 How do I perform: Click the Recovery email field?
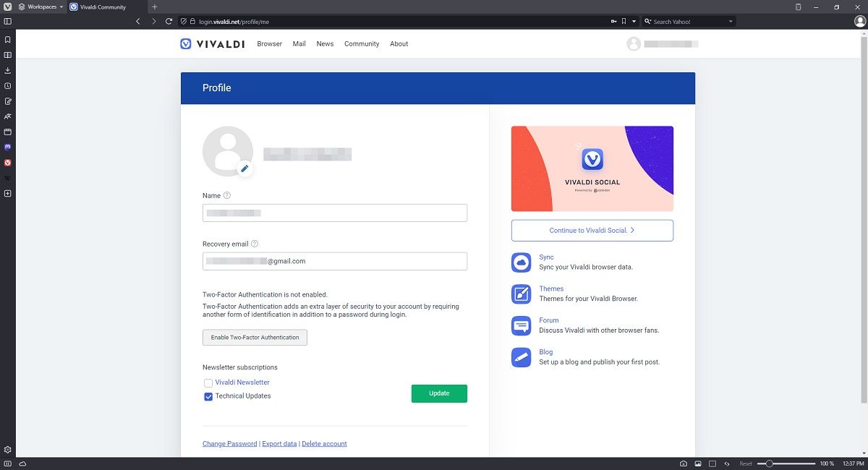pyautogui.click(x=335, y=261)
